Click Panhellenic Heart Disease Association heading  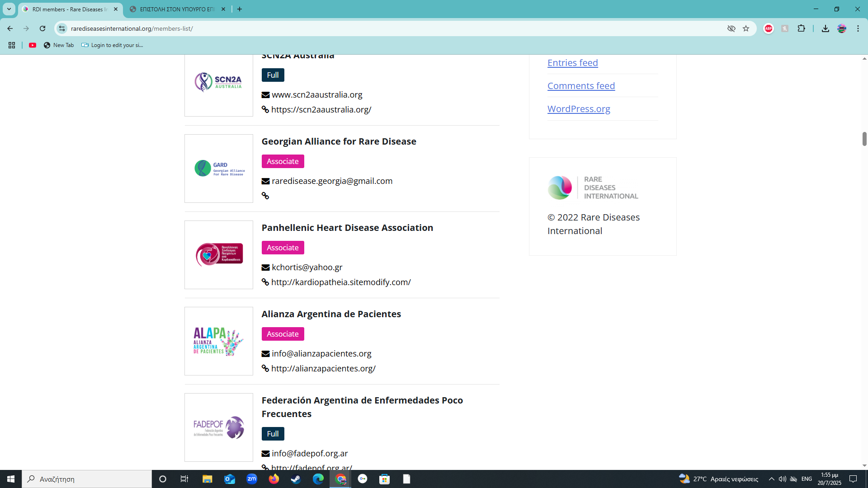(347, 228)
